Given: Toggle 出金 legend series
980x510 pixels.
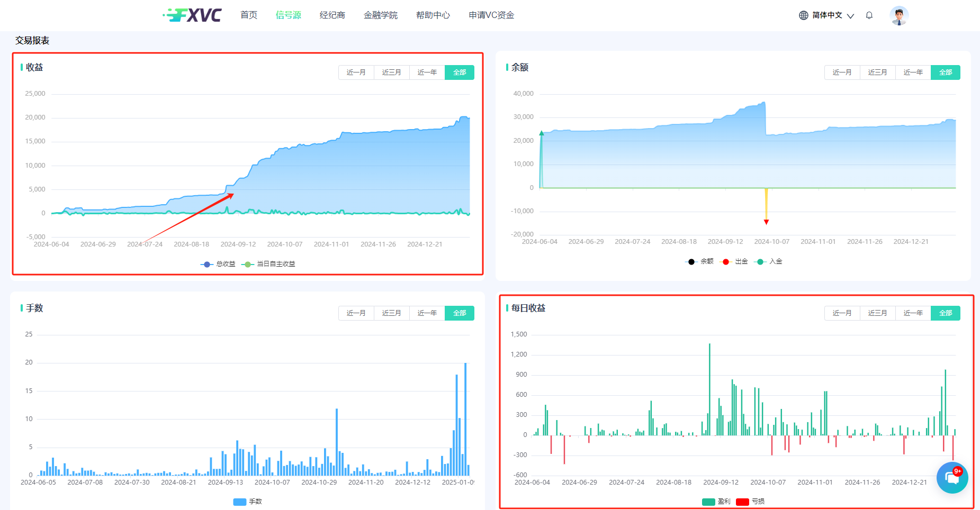Looking at the screenshot, I should [735, 261].
